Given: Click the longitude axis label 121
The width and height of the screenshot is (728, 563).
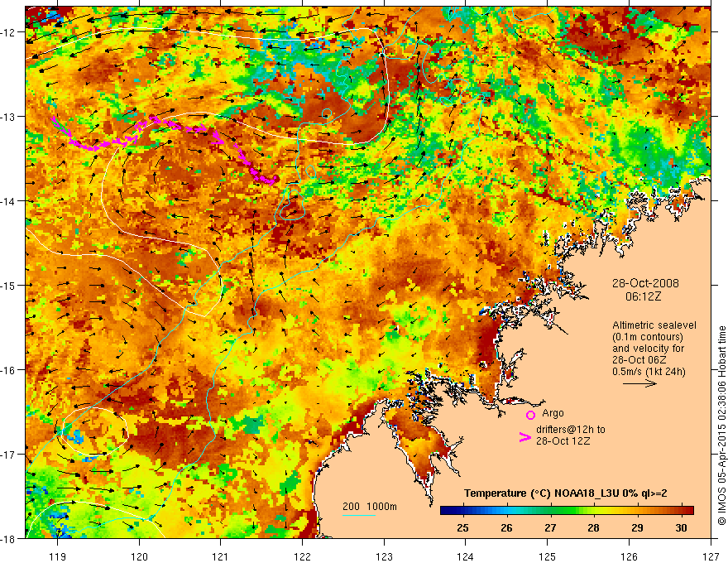Looking at the screenshot, I should pos(221,556).
